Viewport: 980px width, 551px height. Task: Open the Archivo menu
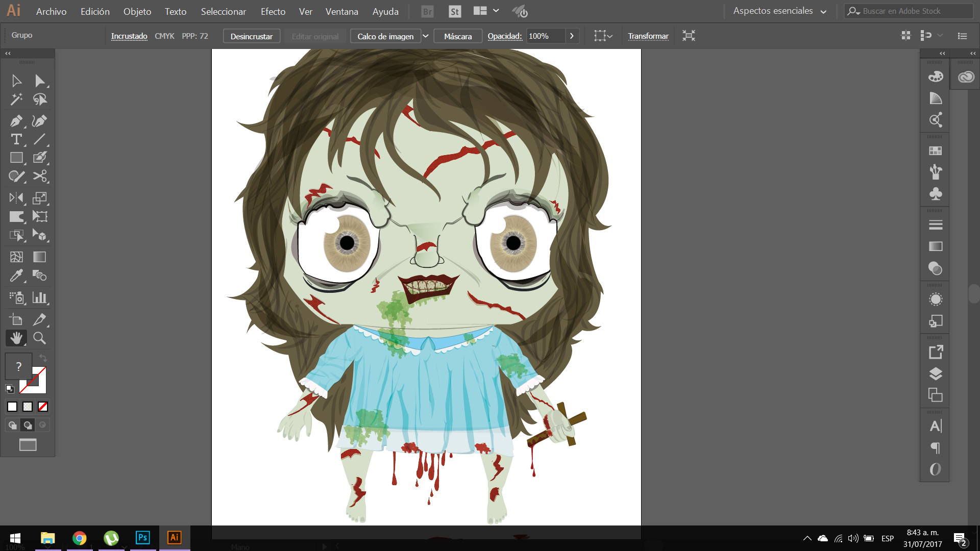(51, 11)
